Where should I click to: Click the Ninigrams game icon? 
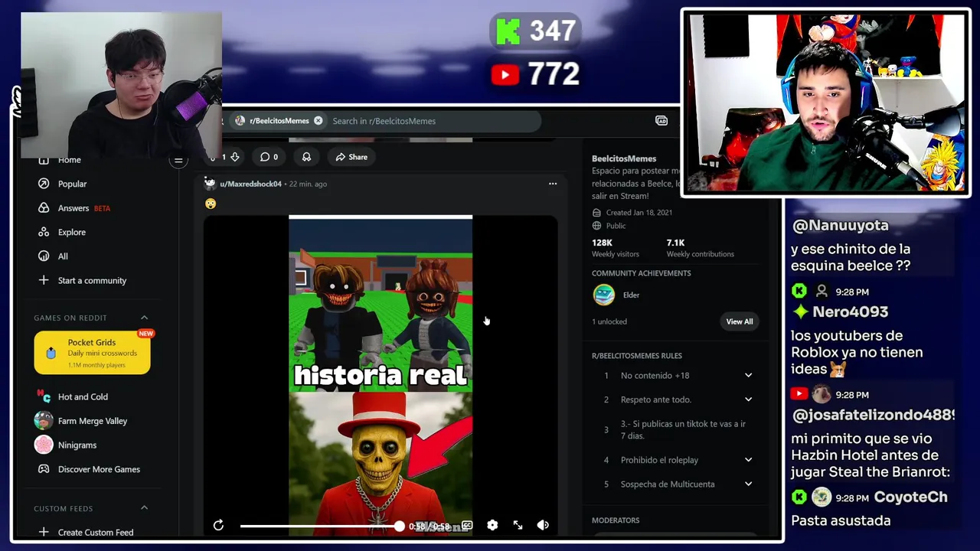point(44,445)
